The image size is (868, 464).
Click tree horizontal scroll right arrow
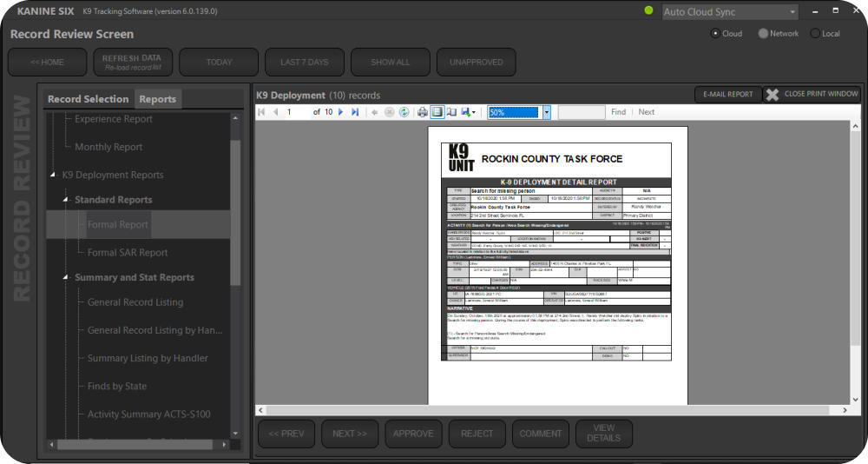tap(224, 445)
